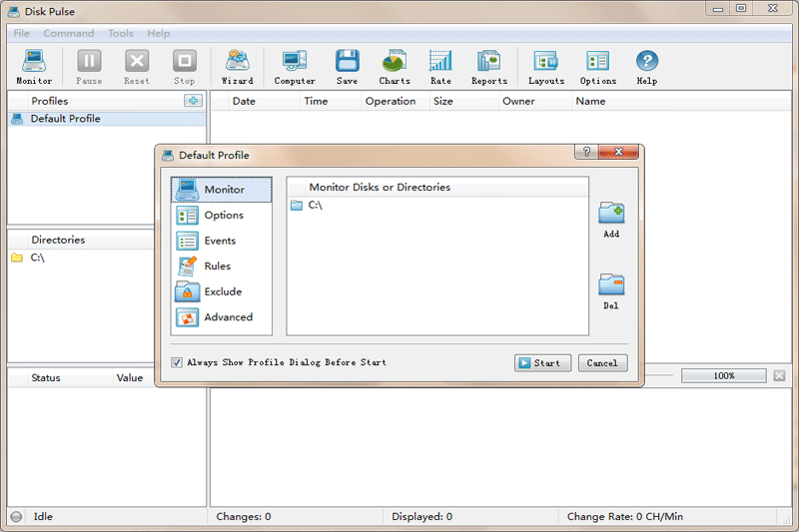Sort by the Time column header
799x532 pixels.
pos(331,101)
